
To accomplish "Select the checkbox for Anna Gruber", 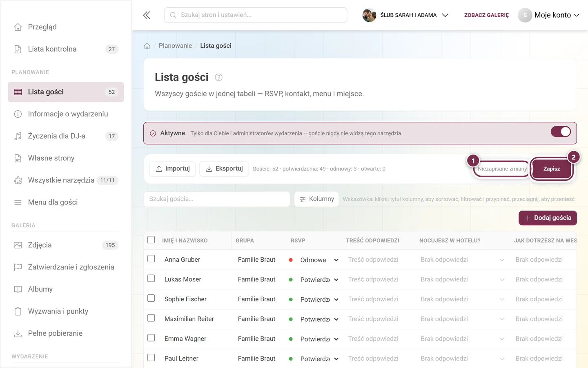I will tap(151, 259).
